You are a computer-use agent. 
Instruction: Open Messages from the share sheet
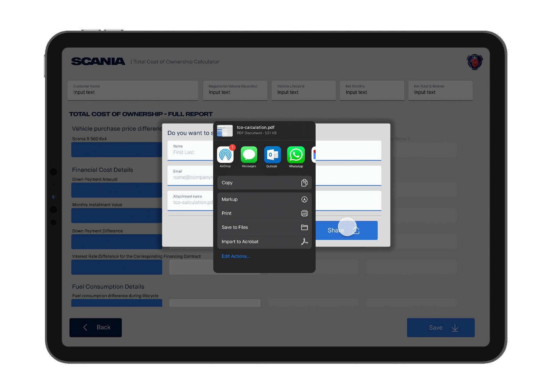249,155
